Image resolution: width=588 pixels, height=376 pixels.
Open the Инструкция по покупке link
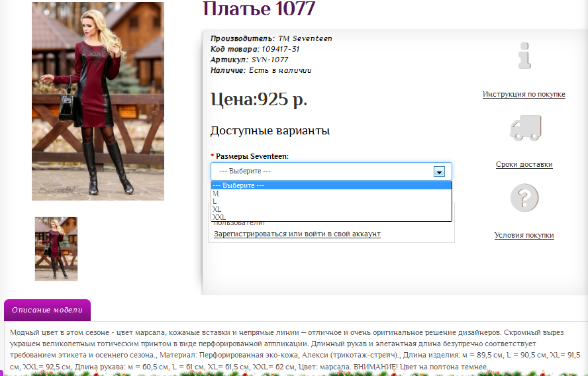524,94
